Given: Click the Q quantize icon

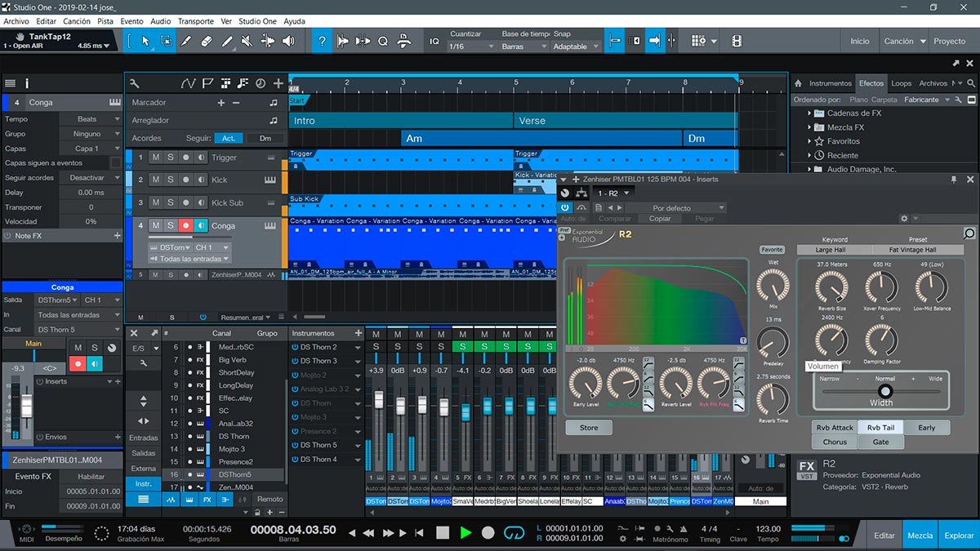Looking at the screenshot, I should pyautogui.click(x=382, y=41).
